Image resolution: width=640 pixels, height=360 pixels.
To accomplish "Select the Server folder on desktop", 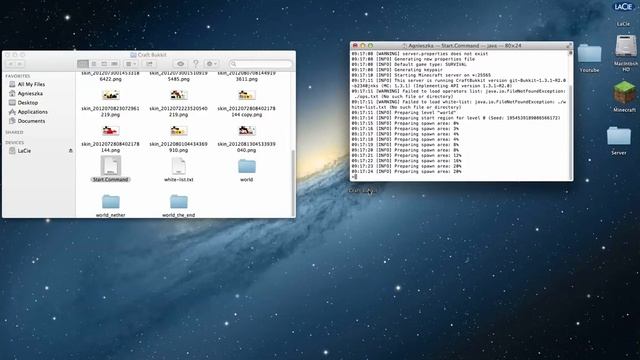I will [x=619, y=136].
